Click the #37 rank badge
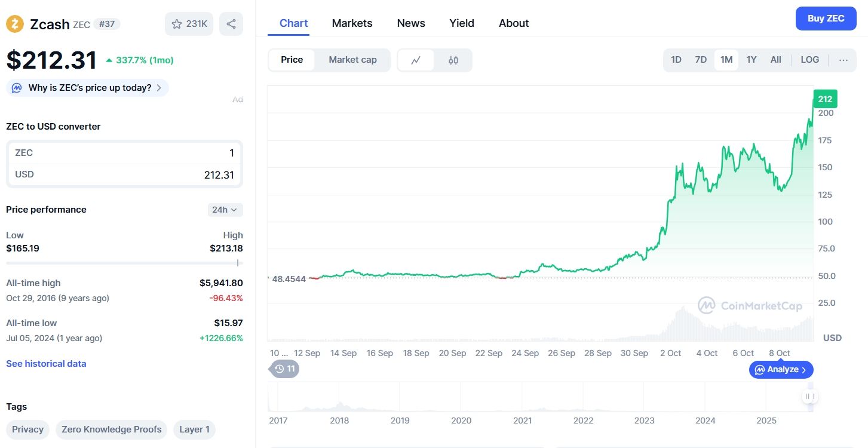The image size is (868, 448). coord(107,24)
